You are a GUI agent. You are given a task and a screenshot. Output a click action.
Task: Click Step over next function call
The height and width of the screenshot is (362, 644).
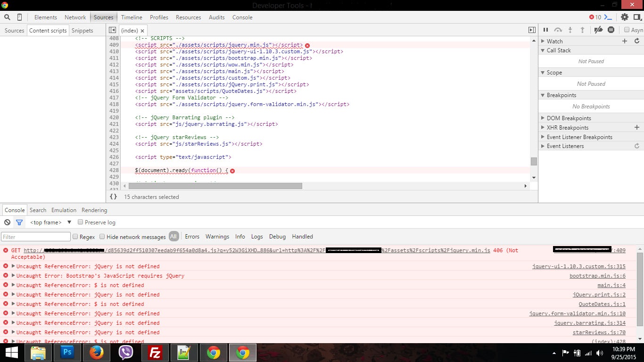click(x=558, y=30)
